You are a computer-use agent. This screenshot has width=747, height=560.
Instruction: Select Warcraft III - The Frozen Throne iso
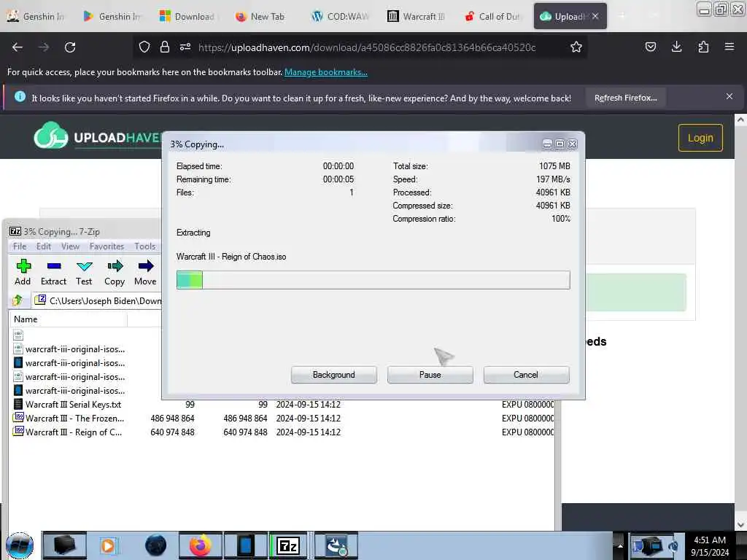point(74,418)
